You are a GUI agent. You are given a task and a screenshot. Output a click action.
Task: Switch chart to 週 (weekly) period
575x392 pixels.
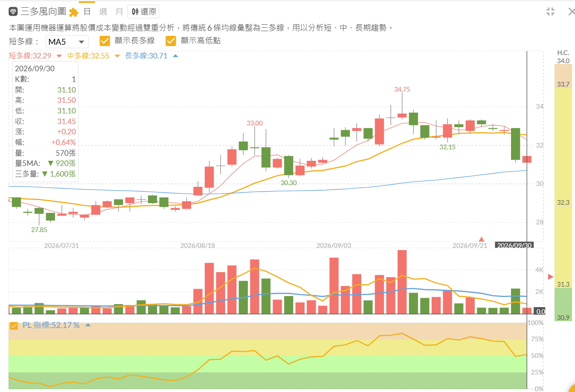103,12
